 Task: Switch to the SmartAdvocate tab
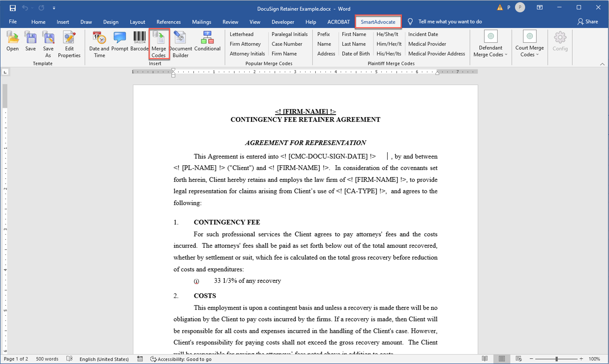point(378,22)
